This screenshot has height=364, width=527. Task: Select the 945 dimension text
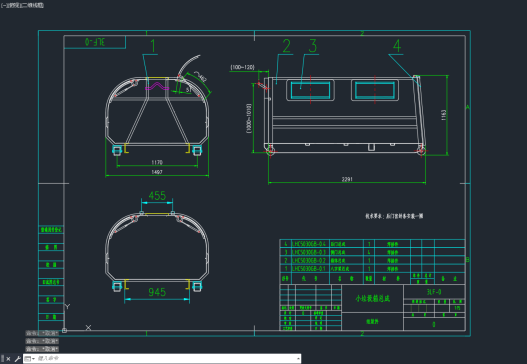pyautogui.click(x=157, y=292)
